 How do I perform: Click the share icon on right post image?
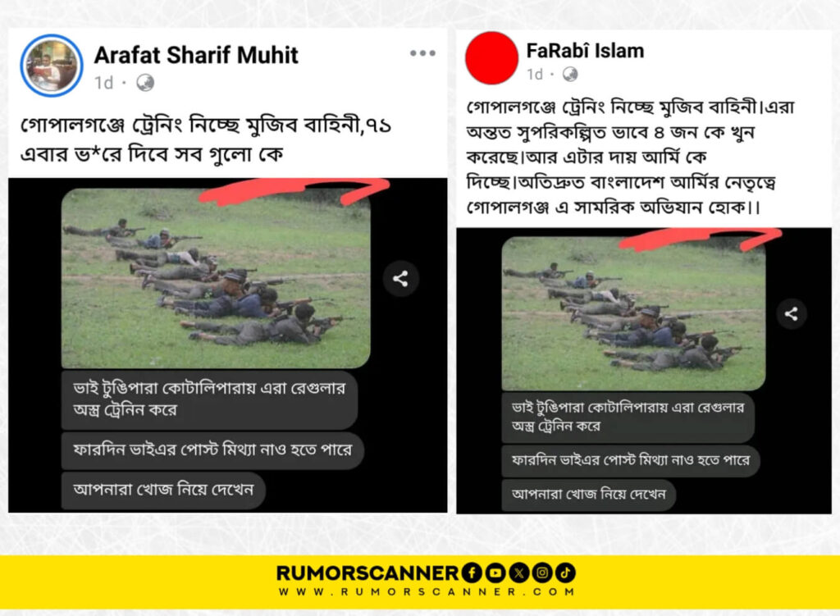(792, 314)
